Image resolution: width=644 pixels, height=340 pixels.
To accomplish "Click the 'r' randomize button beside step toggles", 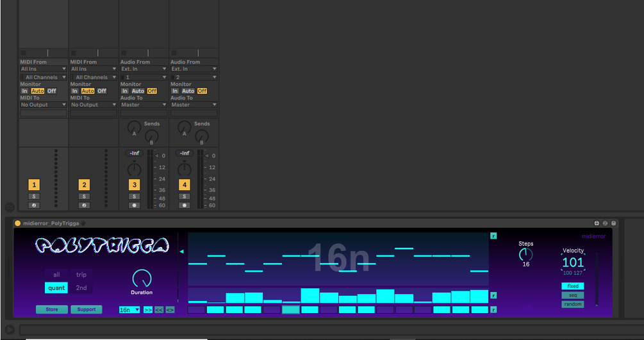I will (x=493, y=310).
